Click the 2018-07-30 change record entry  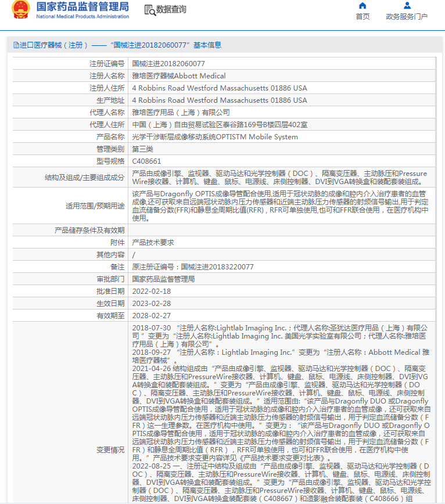click(280, 336)
